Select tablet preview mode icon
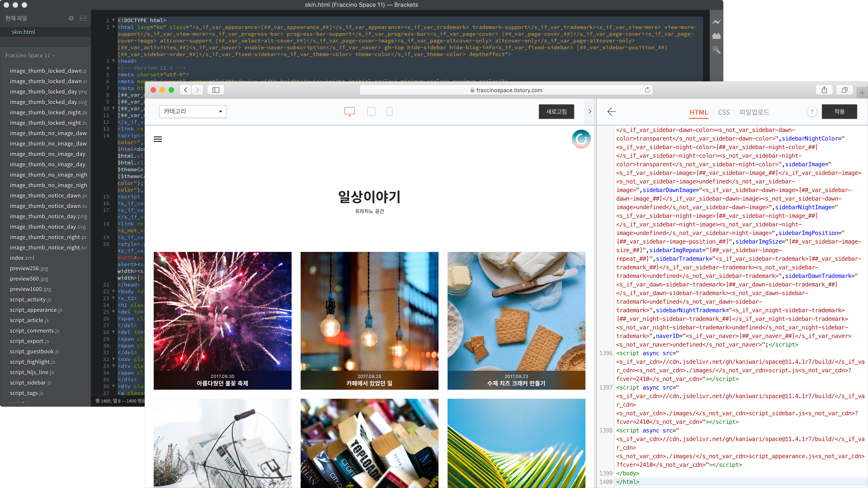This screenshot has width=868, height=488. click(371, 111)
